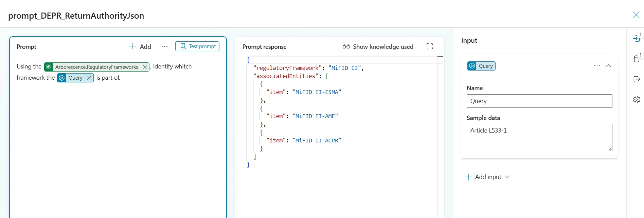Click the Query tag in Input panel
The width and height of the screenshot is (644, 218).
[481, 66]
